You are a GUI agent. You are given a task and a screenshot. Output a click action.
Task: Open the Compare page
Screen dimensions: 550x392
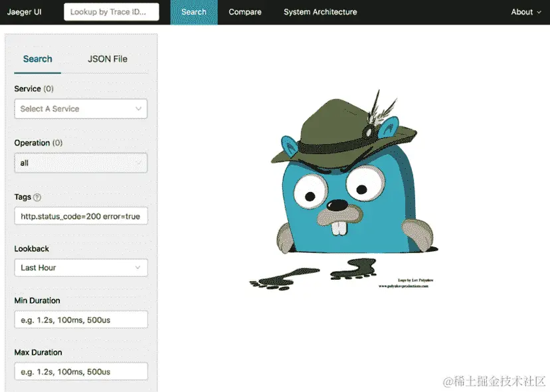click(244, 11)
